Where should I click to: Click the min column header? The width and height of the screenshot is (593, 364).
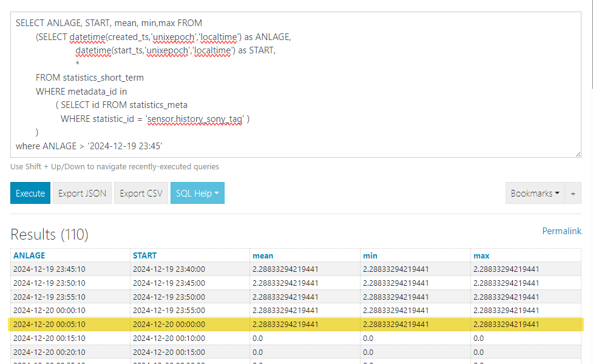point(370,255)
